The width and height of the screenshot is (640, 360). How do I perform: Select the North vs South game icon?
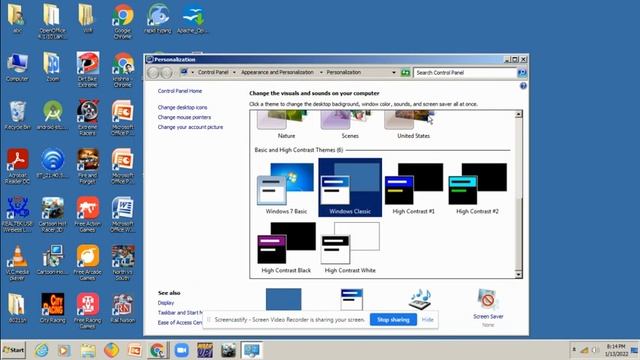[x=122, y=262]
